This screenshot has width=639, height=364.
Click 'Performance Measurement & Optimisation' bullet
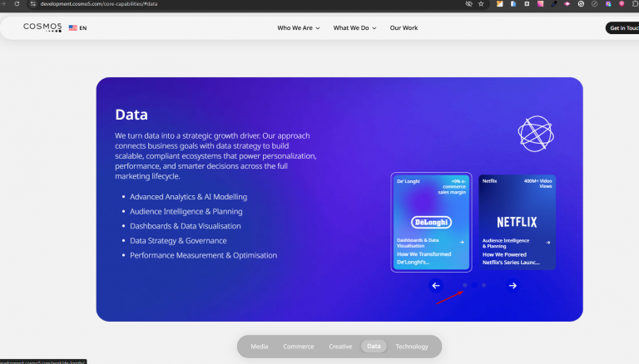tap(203, 255)
